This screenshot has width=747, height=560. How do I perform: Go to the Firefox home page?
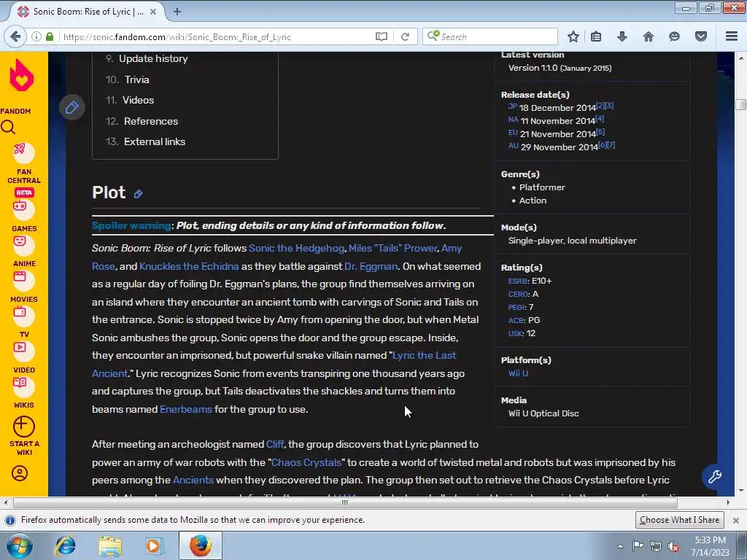coord(648,36)
